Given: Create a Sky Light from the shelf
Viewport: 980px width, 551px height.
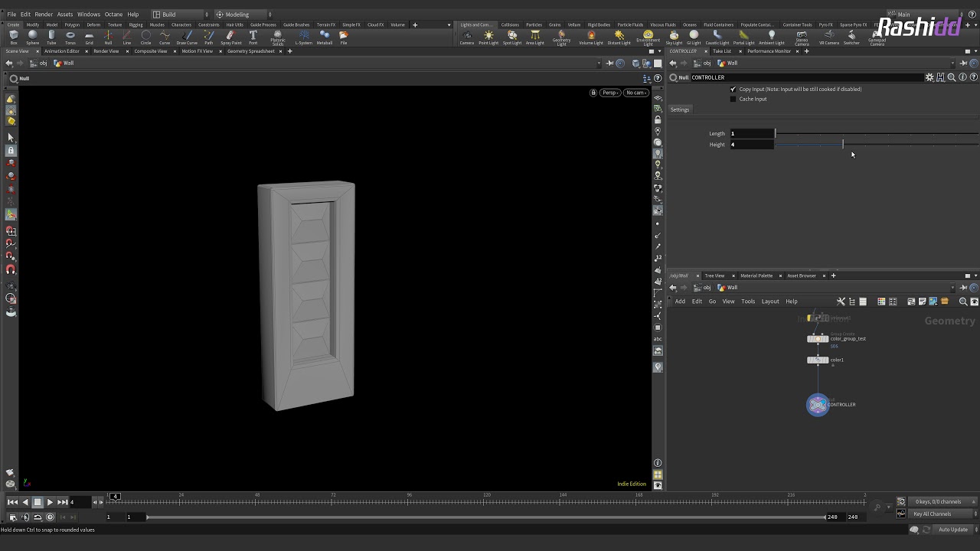Looking at the screenshot, I should tap(674, 37).
